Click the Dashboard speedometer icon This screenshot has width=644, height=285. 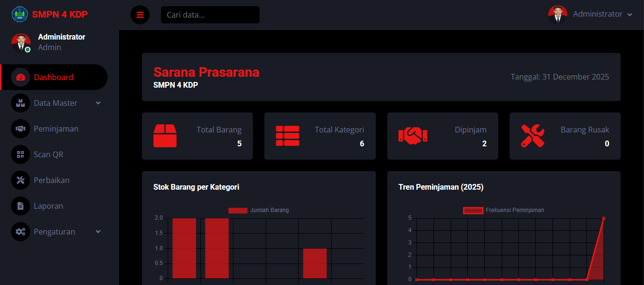point(20,77)
